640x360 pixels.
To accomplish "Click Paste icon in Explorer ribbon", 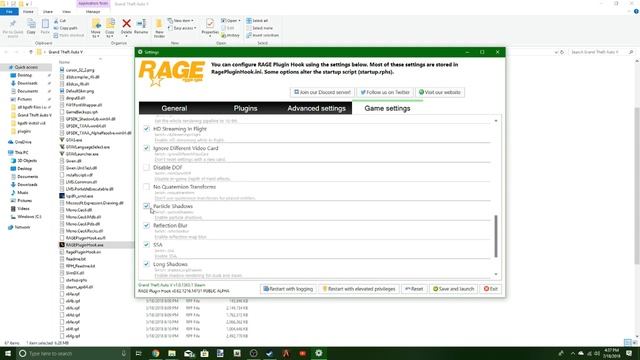I will (x=45, y=24).
